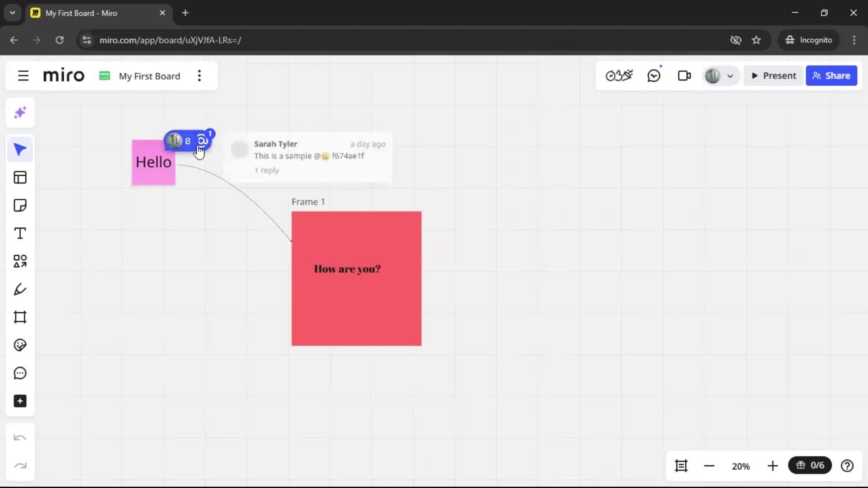
Task: Click the How are you? text
Action: tap(347, 269)
